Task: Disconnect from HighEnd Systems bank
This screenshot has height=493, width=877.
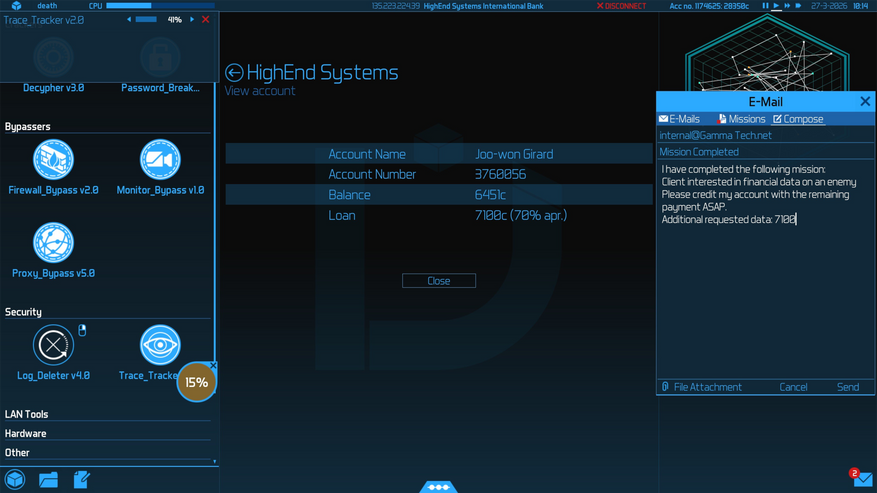Action: [621, 6]
